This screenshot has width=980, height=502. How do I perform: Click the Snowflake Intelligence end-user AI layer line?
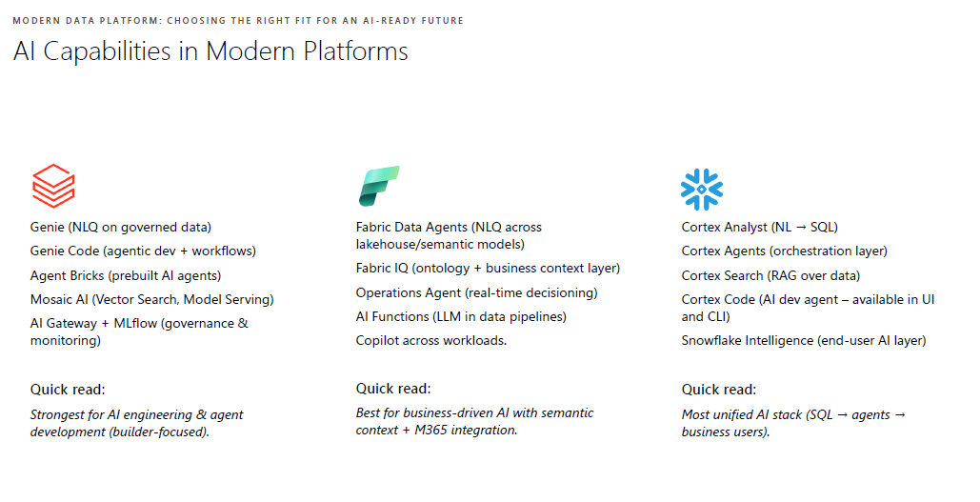point(804,340)
